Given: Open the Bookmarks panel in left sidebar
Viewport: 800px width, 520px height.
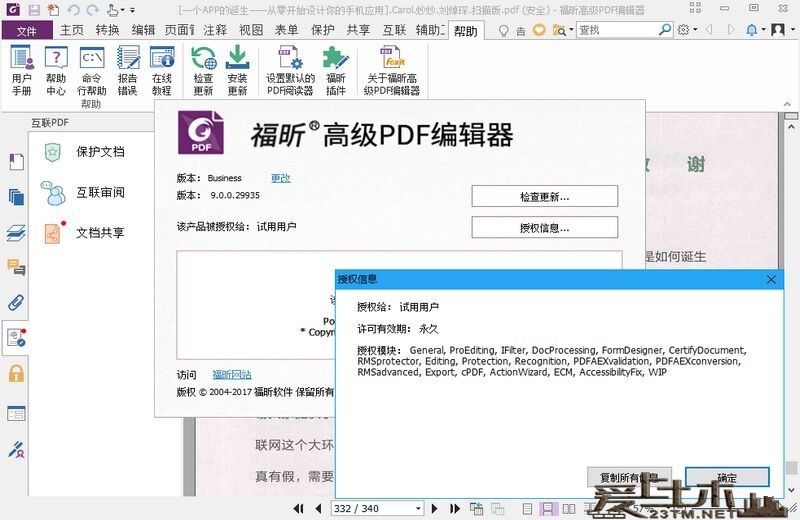Looking at the screenshot, I should click(16, 162).
